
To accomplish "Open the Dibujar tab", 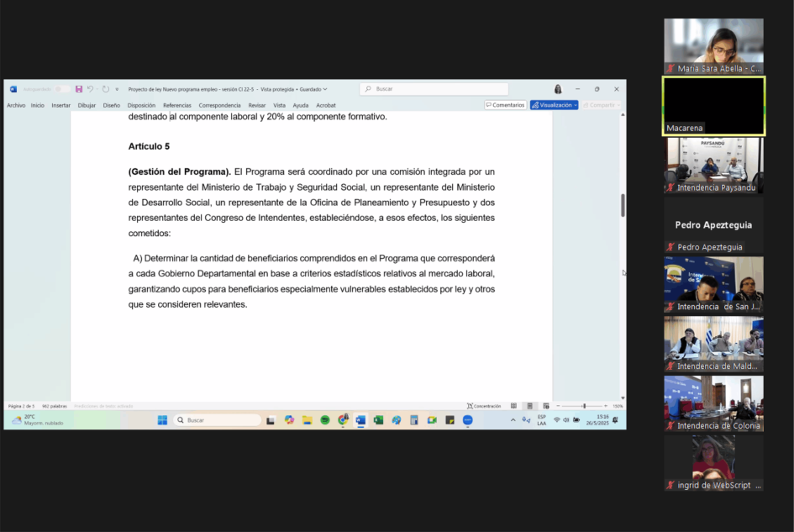I will (87, 105).
